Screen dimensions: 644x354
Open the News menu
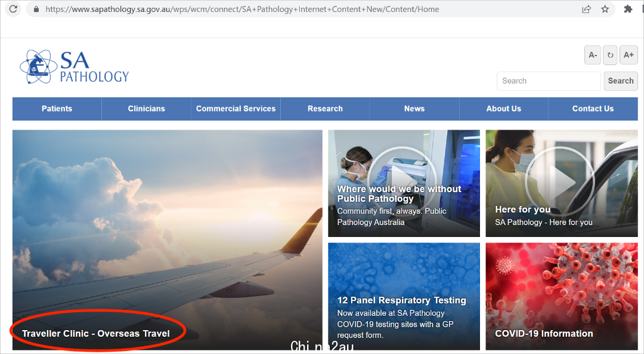click(414, 109)
